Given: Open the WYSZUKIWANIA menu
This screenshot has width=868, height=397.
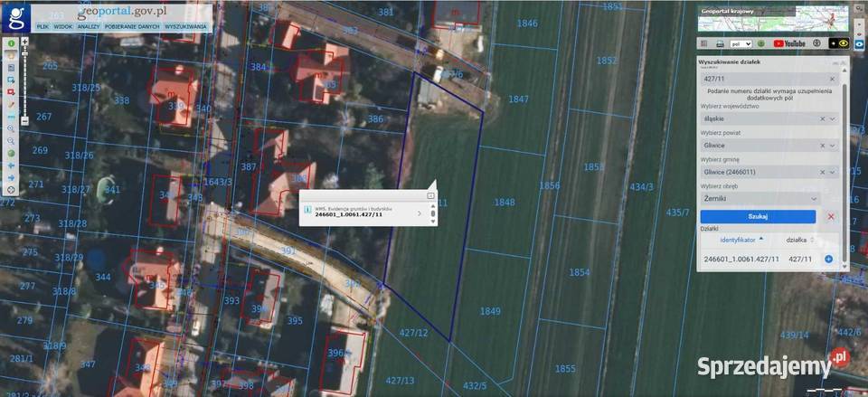Looking at the screenshot, I should tap(186, 26).
